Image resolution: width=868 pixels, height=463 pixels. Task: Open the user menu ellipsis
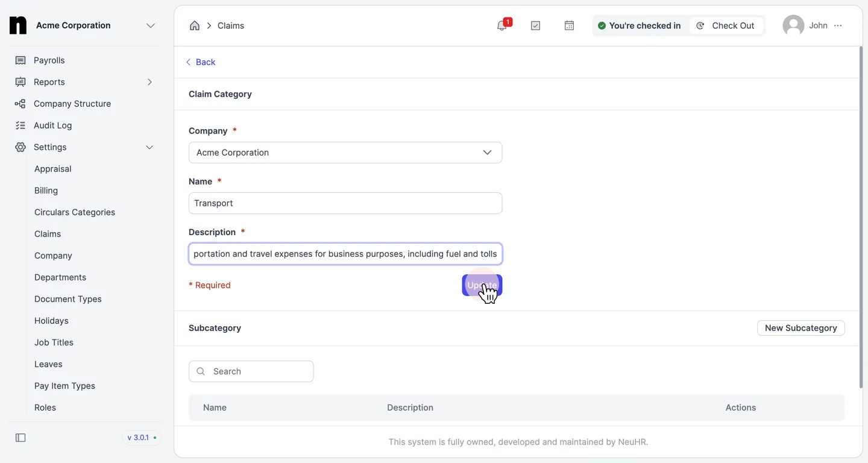pyautogui.click(x=838, y=25)
